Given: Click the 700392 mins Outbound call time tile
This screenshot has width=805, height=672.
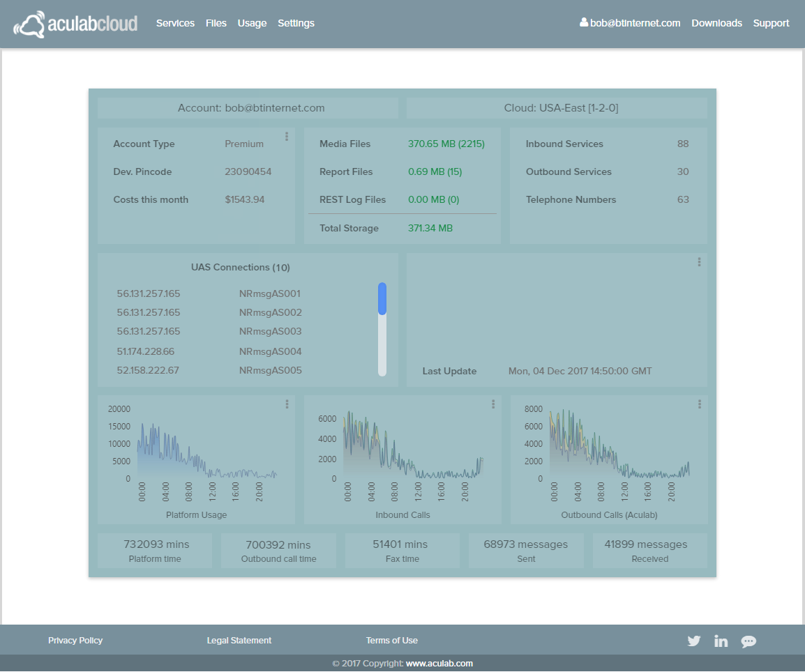Looking at the screenshot, I should [279, 551].
